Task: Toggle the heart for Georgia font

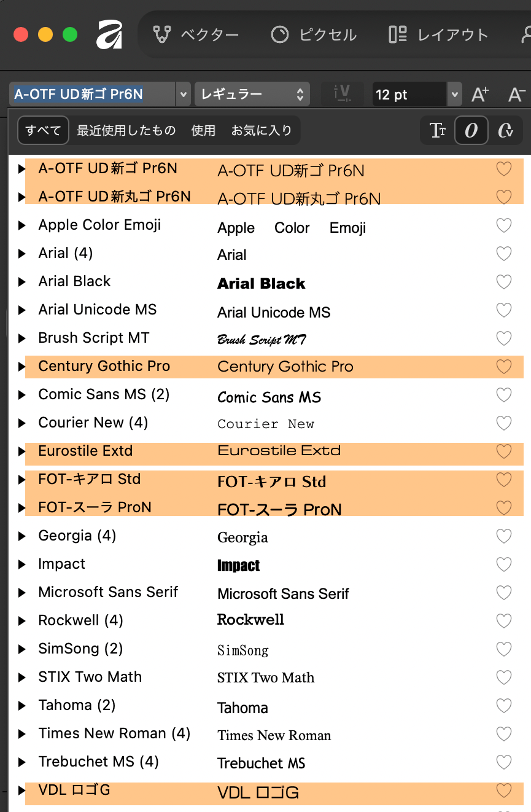Action: pos(504,536)
